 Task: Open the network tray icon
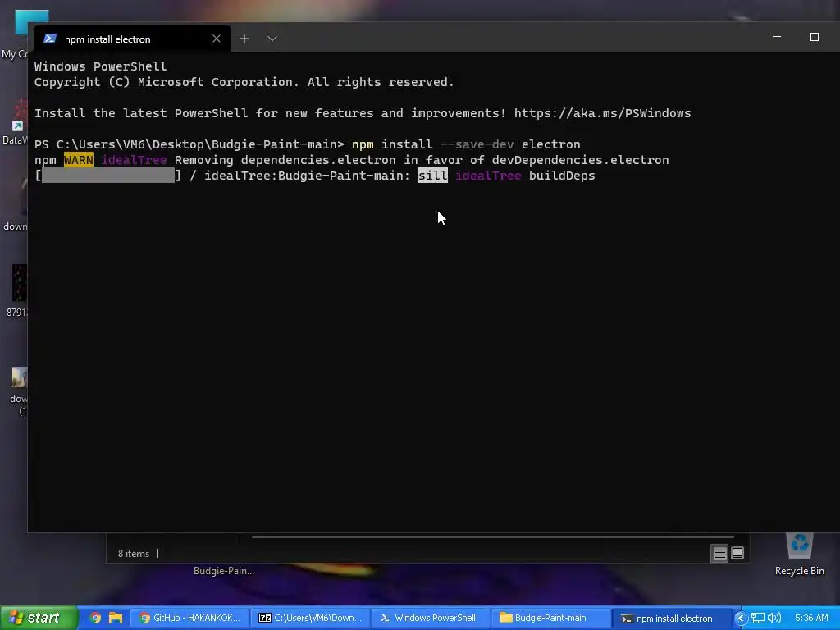tap(757, 619)
